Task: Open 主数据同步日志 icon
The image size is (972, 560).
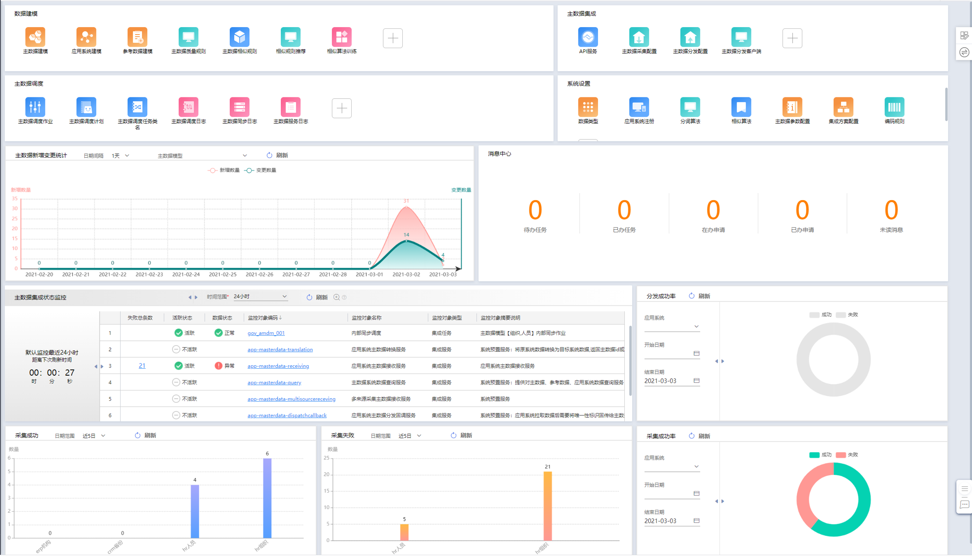Action: pos(239,107)
